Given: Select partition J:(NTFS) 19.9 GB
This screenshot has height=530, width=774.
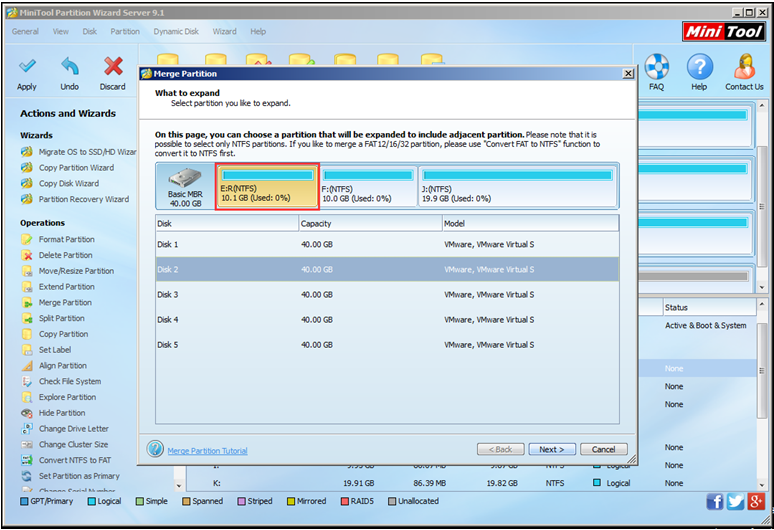Looking at the screenshot, I should [x=518, y=187].
